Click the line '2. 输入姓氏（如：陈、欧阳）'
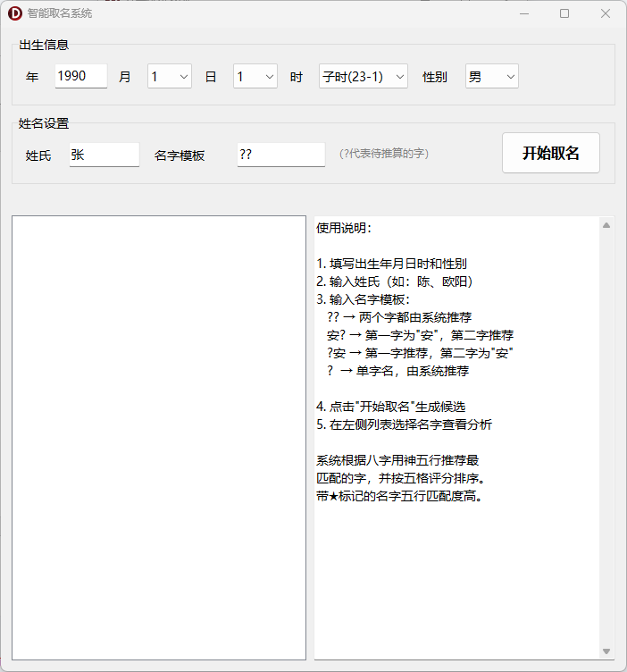Viewport: 627px width, 672px height. [x=395, y=281]
